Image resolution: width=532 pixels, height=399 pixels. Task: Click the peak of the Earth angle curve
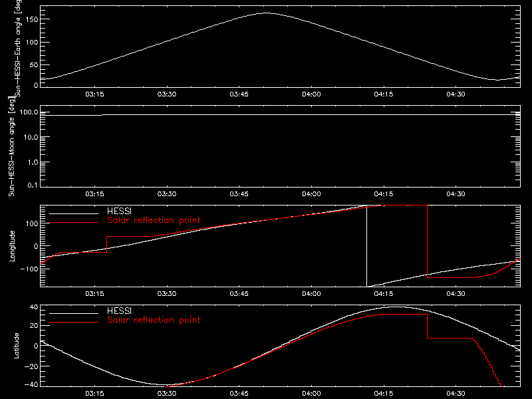point(267,13)
